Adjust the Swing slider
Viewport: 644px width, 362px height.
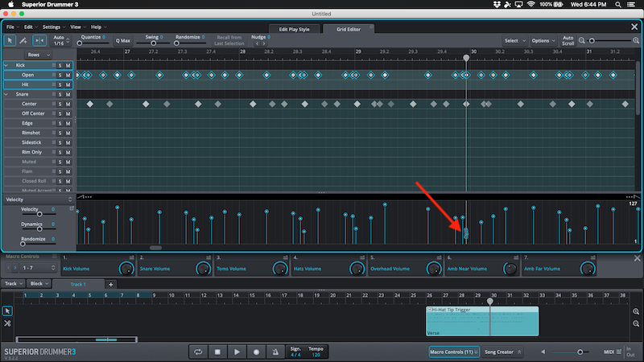pyautogui.click(x=151, y=43)
